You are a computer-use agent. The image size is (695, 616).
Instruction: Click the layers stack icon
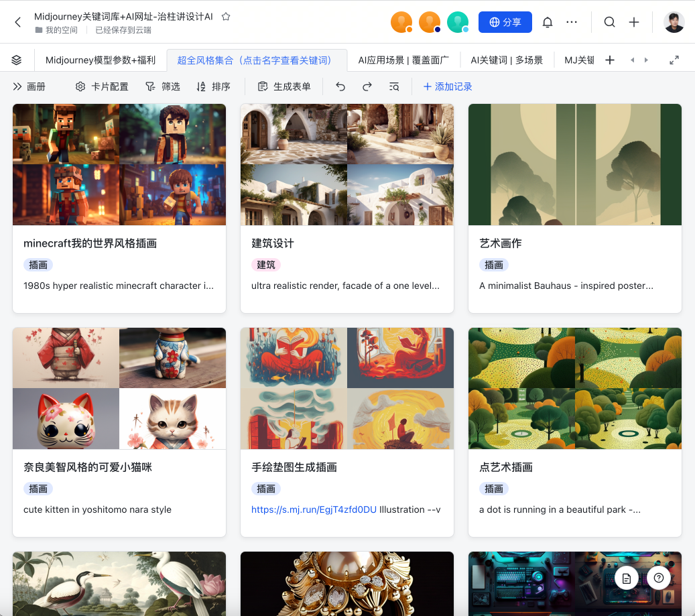(x=16, y=60)
